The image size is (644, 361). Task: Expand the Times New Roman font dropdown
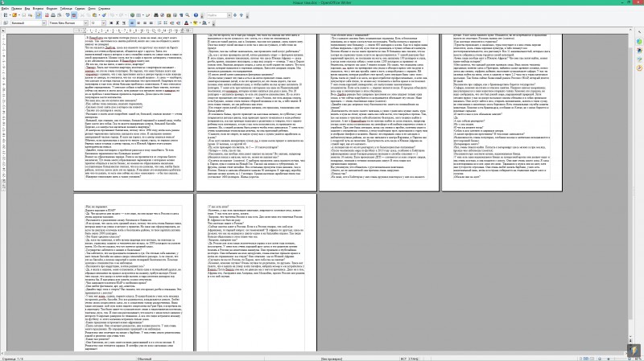pos(86,23)
